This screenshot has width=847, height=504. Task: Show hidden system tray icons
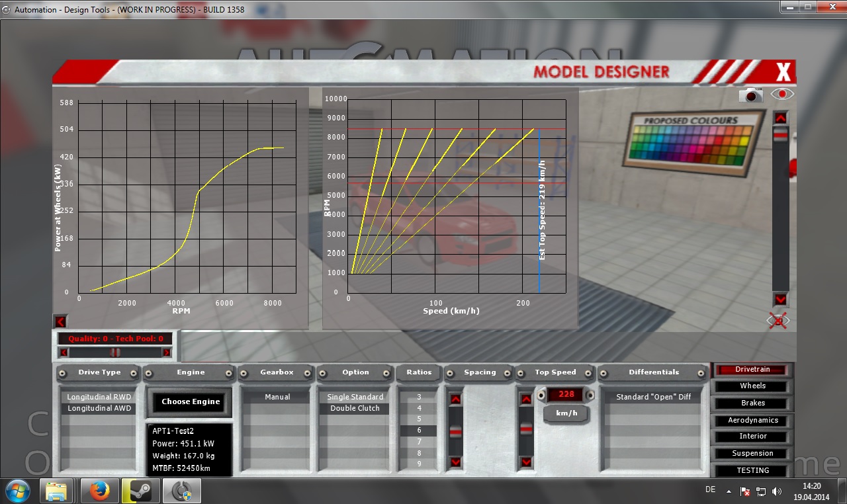[x=729, y=491]
